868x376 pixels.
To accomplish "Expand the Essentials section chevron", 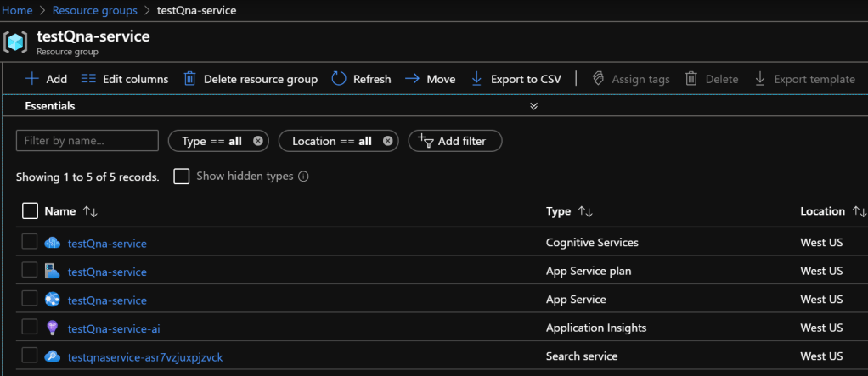I will click(533, 106).
